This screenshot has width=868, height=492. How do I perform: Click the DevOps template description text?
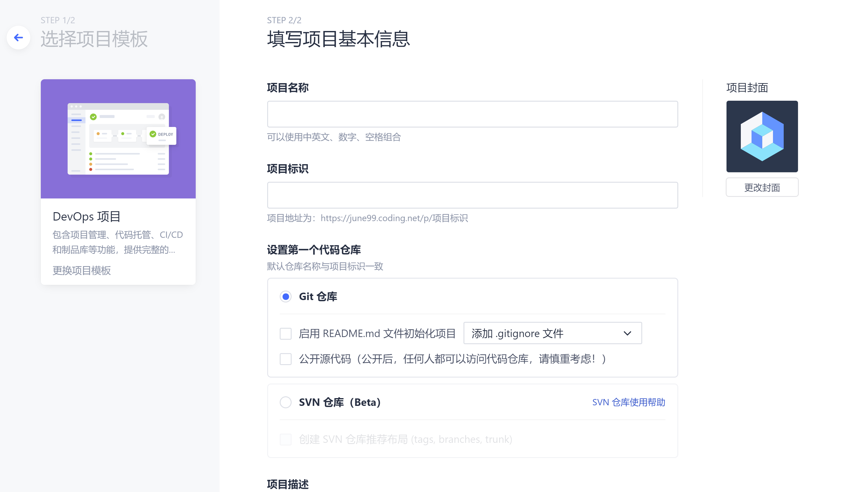(118, 242)
